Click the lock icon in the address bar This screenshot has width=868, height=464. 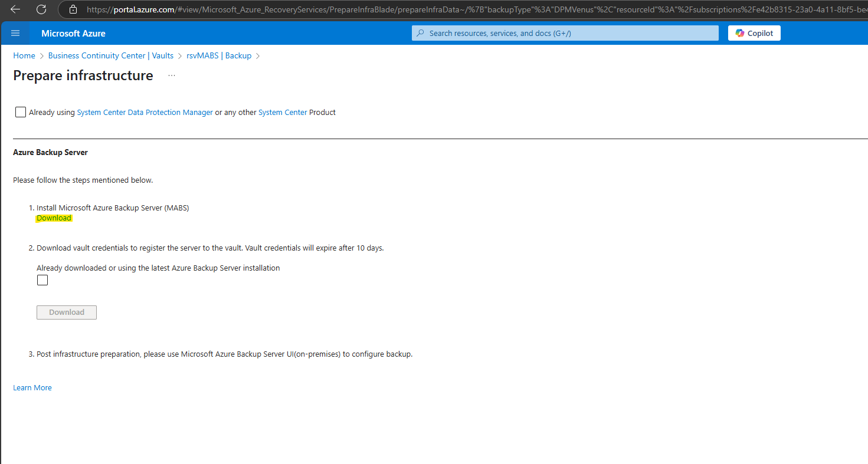[73, 9]
